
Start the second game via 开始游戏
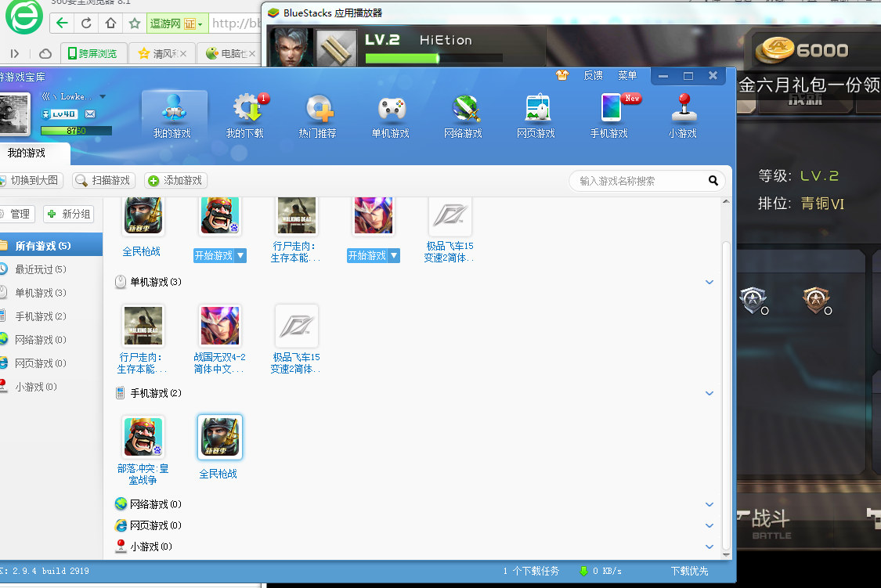click(x=367, y=255)
